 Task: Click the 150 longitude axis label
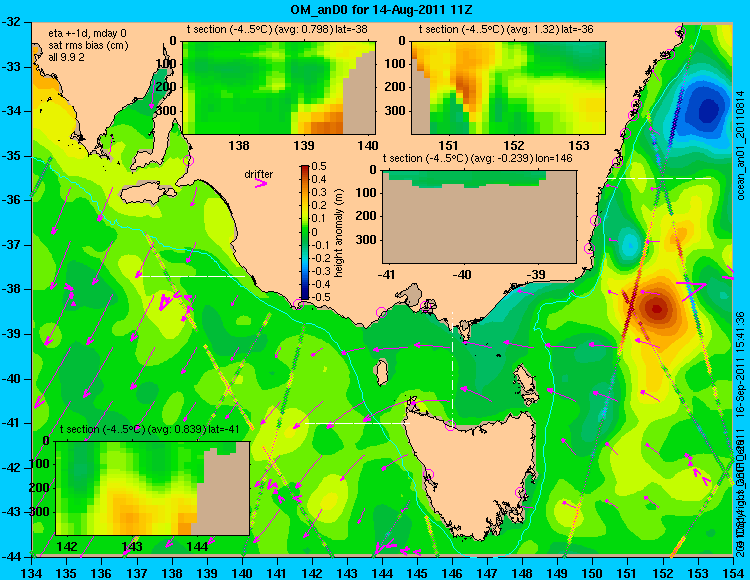(592, 573)
